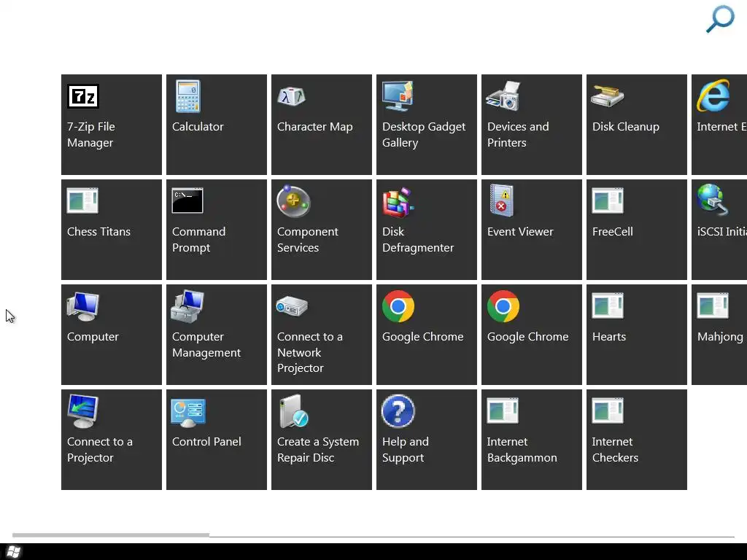Viewport: 747px width, 560px height.
Task: Click the "Create a System Repair Disc" label
Action: (x=318, y=449)
